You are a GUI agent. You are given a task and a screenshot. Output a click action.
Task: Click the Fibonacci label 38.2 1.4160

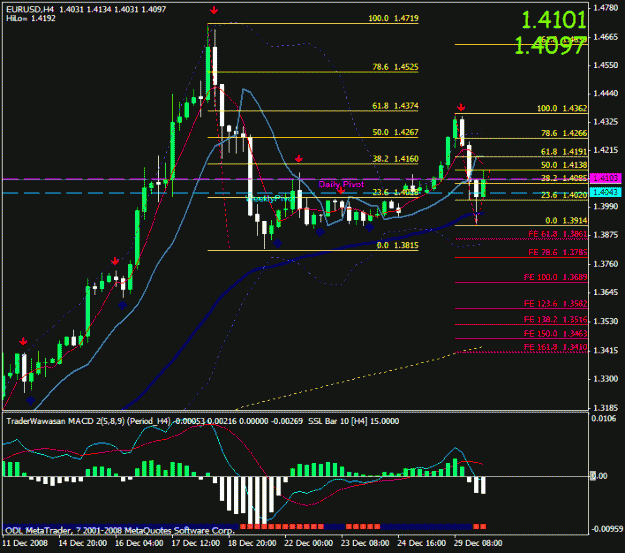point(395,159)
